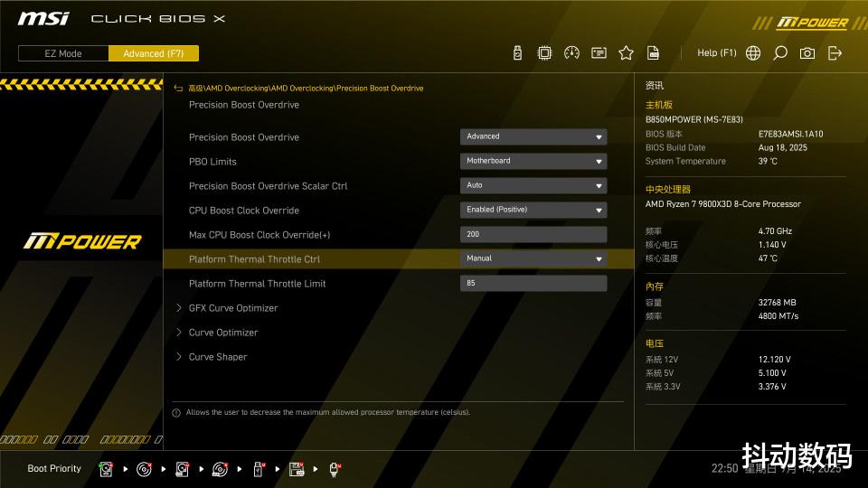868x488 pixels.
Task: Click the MSI logo
Action: point(43,19)
